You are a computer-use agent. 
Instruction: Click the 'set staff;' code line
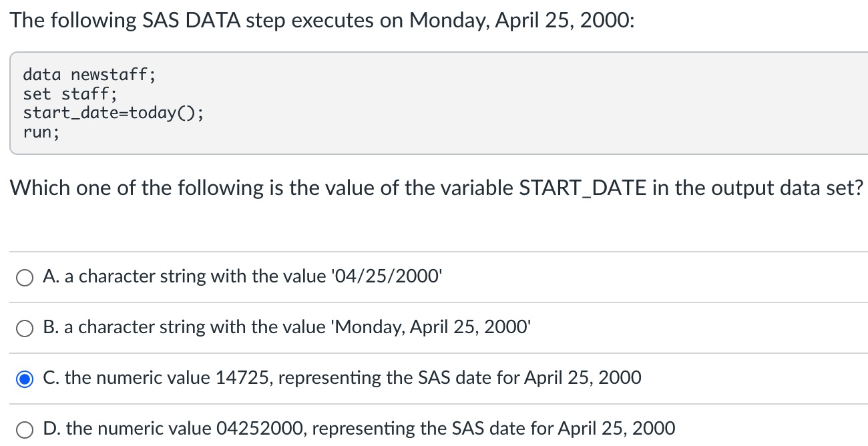tap(70, 93)
